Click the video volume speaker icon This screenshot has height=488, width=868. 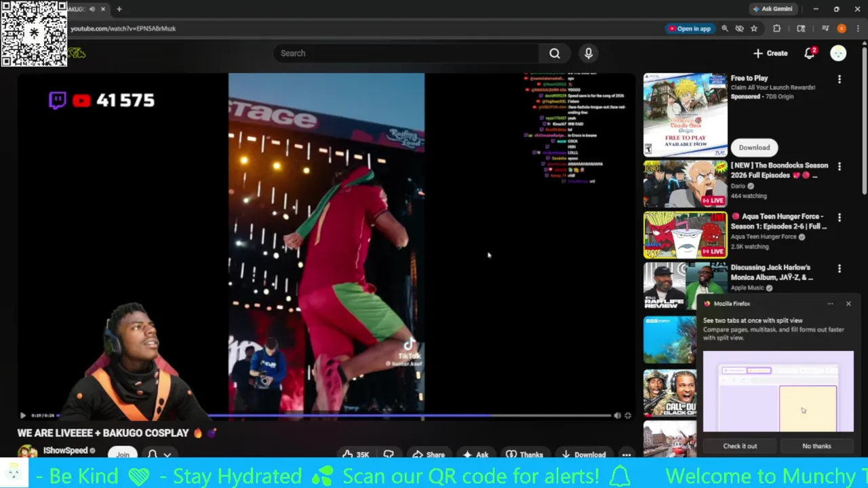[617, 415]
